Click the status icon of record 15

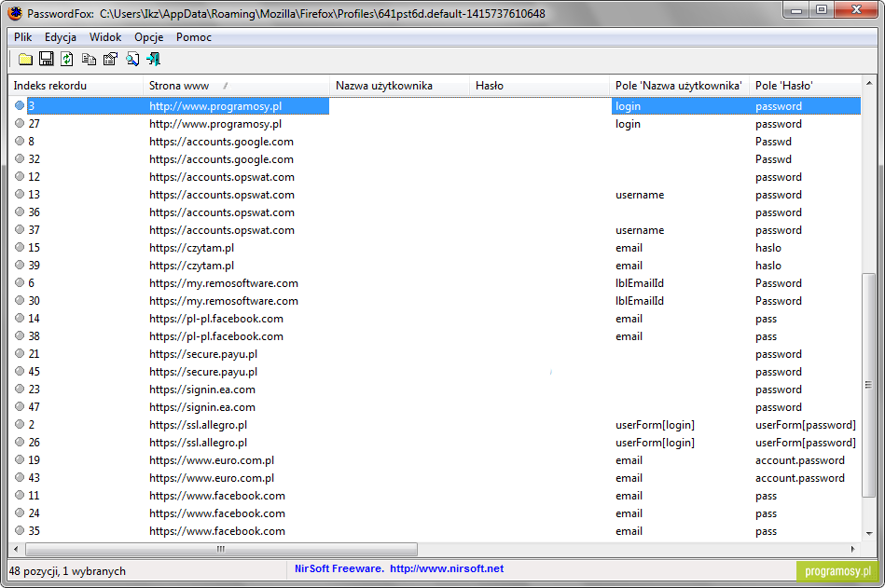[x=20, y=247]
